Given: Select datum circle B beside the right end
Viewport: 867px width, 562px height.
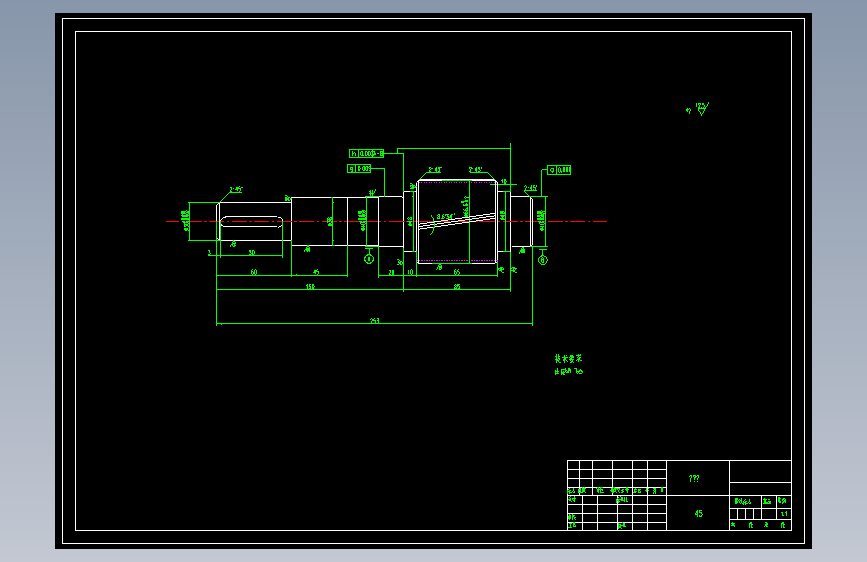Looking at the screenshot, I should pyautogui.click(x=543, y=260).
